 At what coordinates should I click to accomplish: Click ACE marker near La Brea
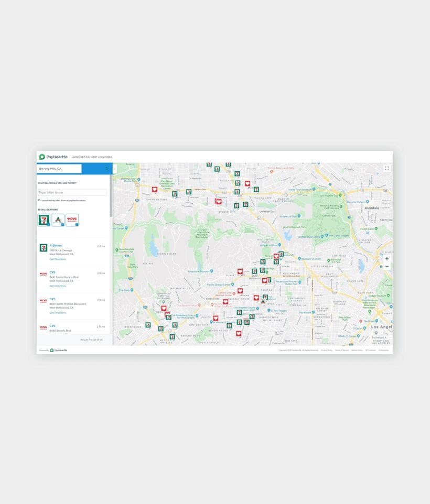tap(263, 301)
